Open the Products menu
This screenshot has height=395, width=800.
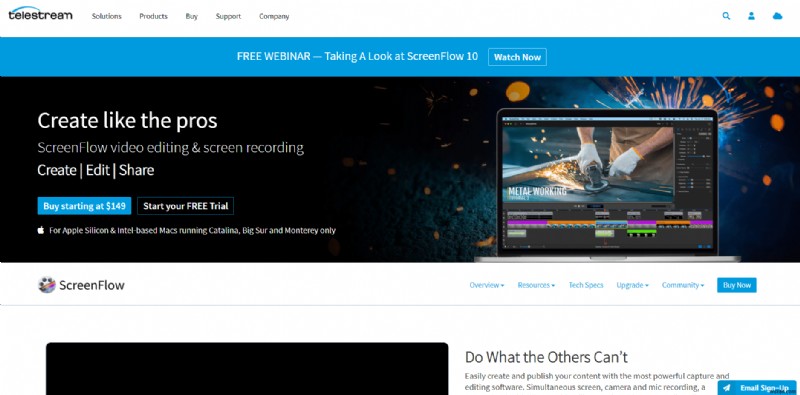154,16
